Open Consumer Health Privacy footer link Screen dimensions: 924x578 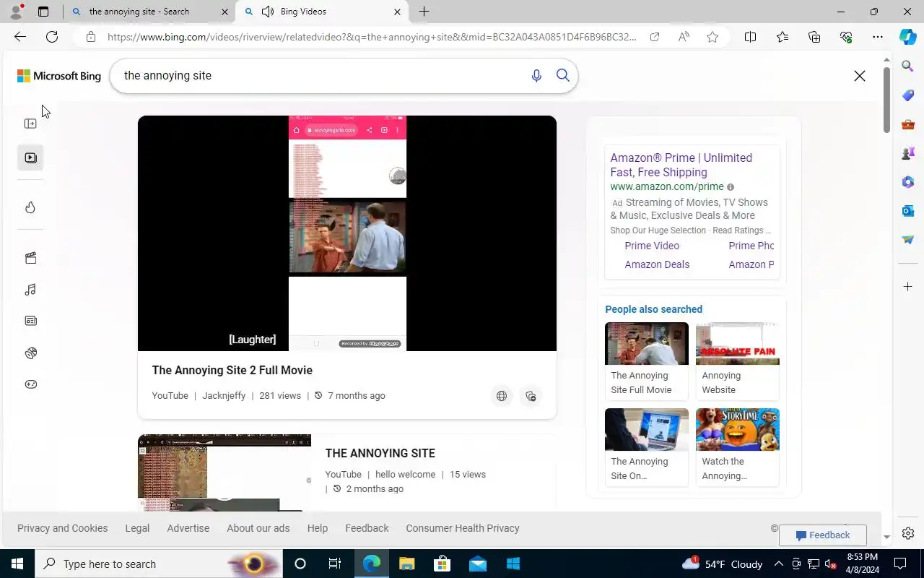click(x=463, y=528)
